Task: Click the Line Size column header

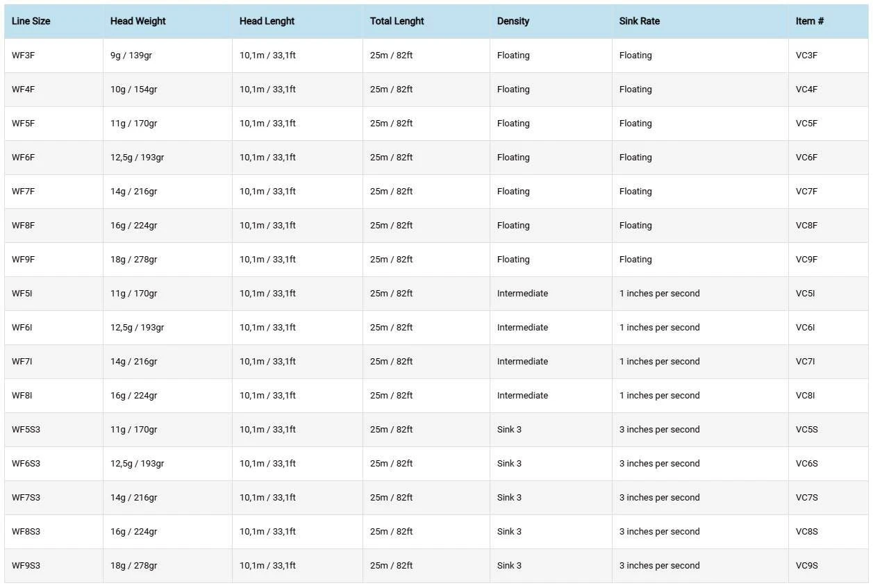Action: click(31, 22)
